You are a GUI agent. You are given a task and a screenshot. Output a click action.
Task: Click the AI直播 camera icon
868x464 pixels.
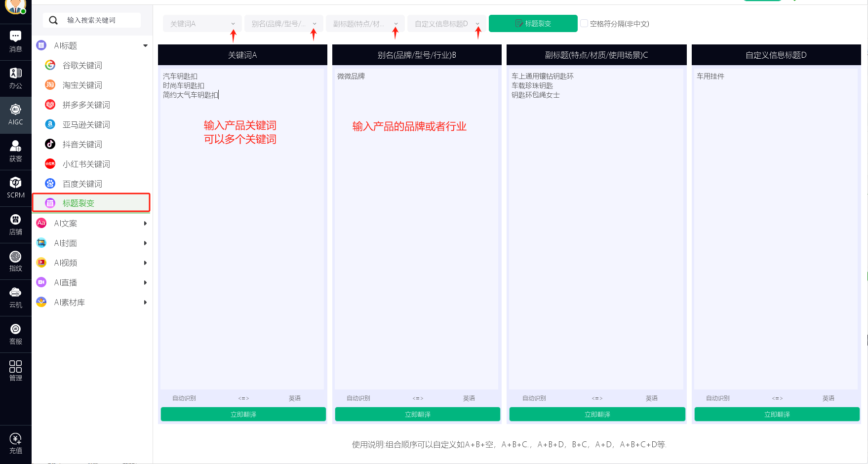[x=41, y=282]
